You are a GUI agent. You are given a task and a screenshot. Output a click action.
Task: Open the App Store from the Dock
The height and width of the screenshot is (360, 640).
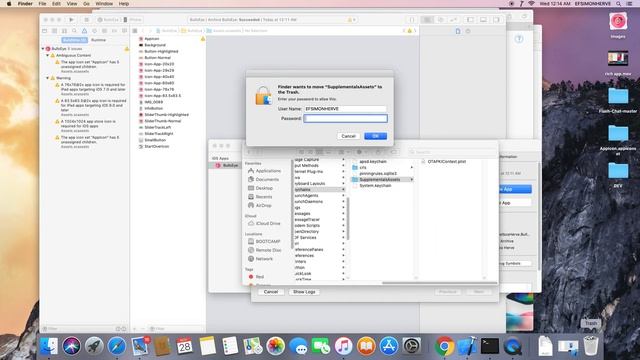[389, 346]
